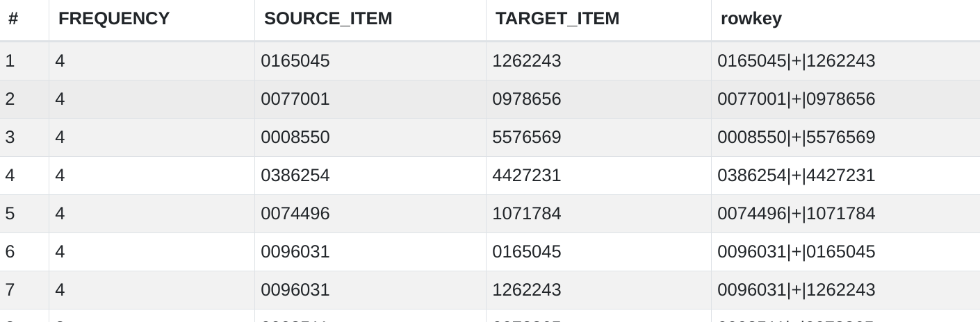Screen dimensions: 980x322
Task: Select source item cell 0077001
Action: [295, 99]
